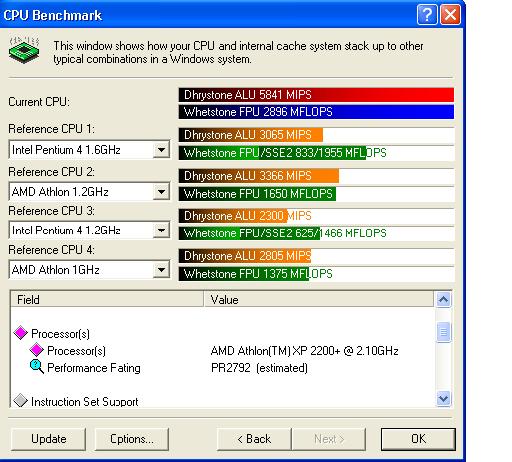Go back with the < Back button
The height and width of the screenshot is (462, 512).
(254, 439)
